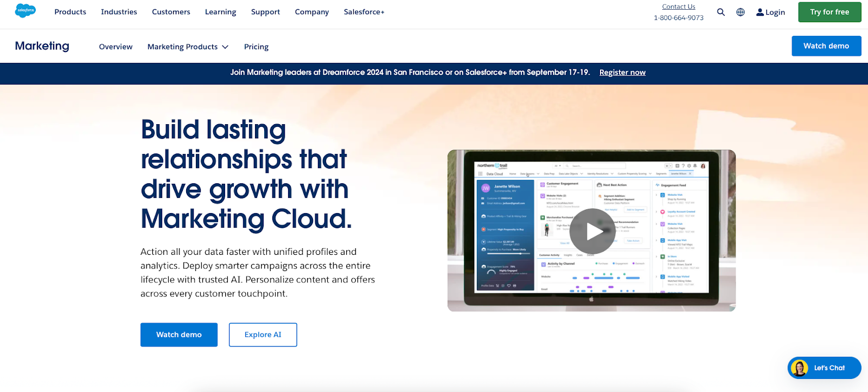868x392 pixels.
Task: Click the Login text link
Action: (x=775, y=12)
